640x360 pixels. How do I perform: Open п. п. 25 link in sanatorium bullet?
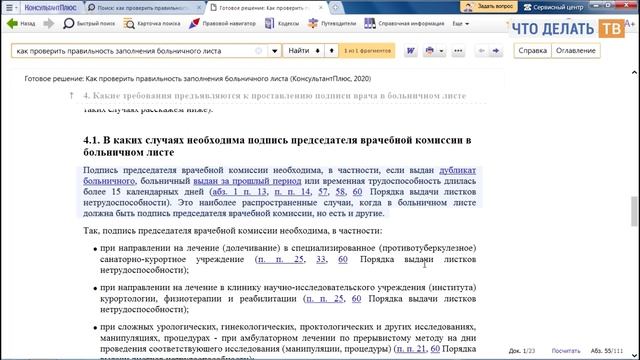[x=281, y=259]
